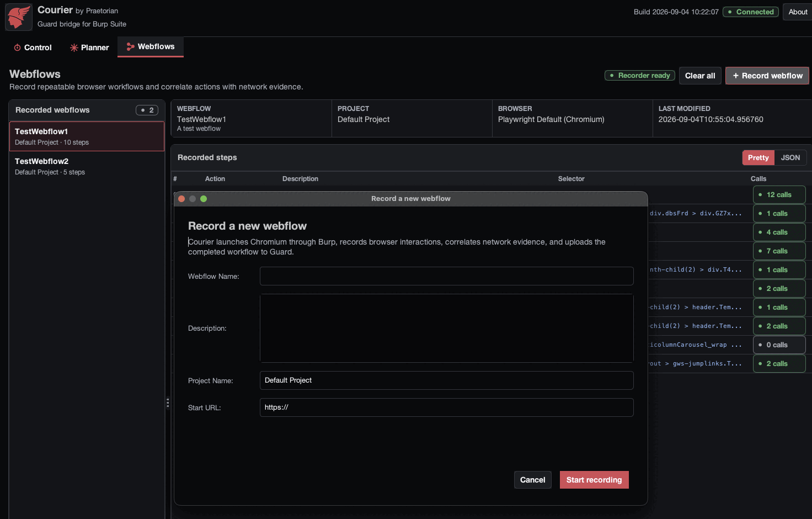This screenshot has width=812, height=519.
Task: Click the Recorder ready indicator
Action: 640,76
